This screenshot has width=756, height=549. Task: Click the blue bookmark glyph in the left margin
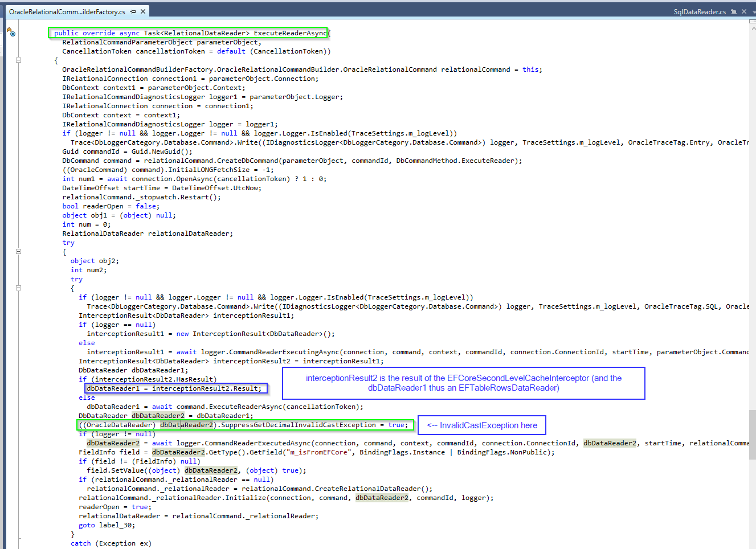pos(13,34)
